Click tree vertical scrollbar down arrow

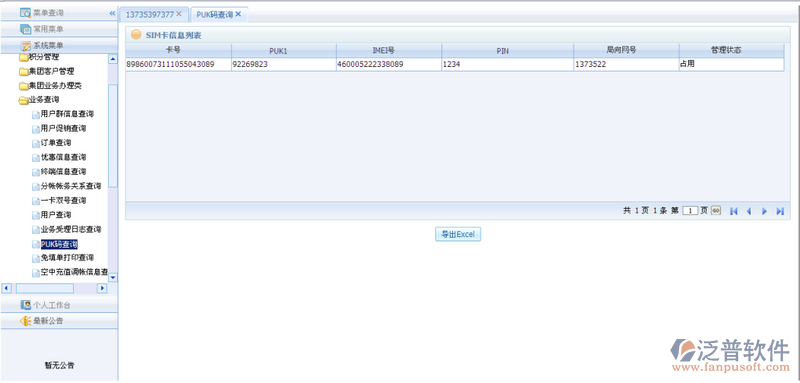(113, 277)
